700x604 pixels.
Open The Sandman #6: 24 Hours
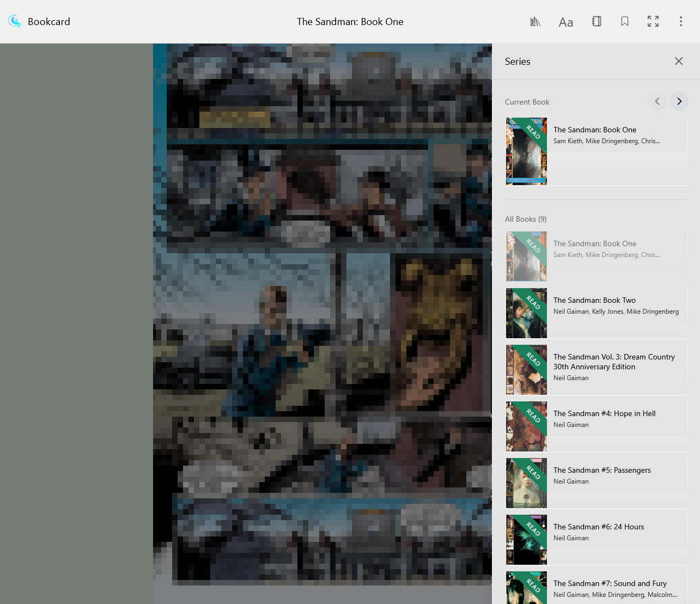599,527
